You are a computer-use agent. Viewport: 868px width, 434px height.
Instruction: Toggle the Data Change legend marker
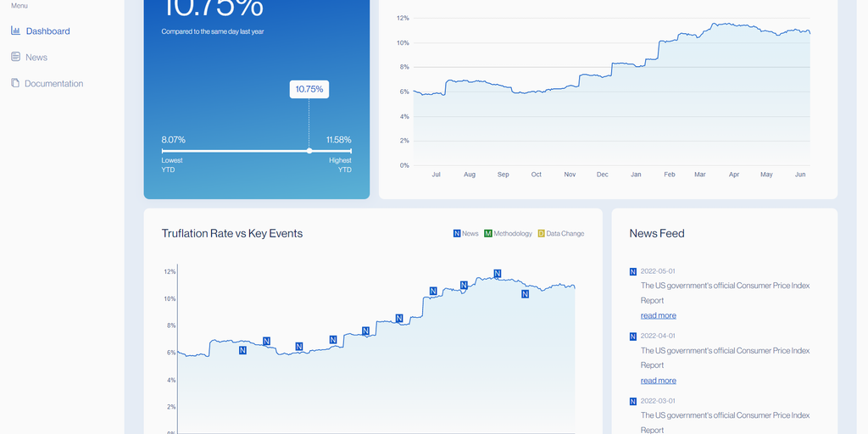pos(542,234)
